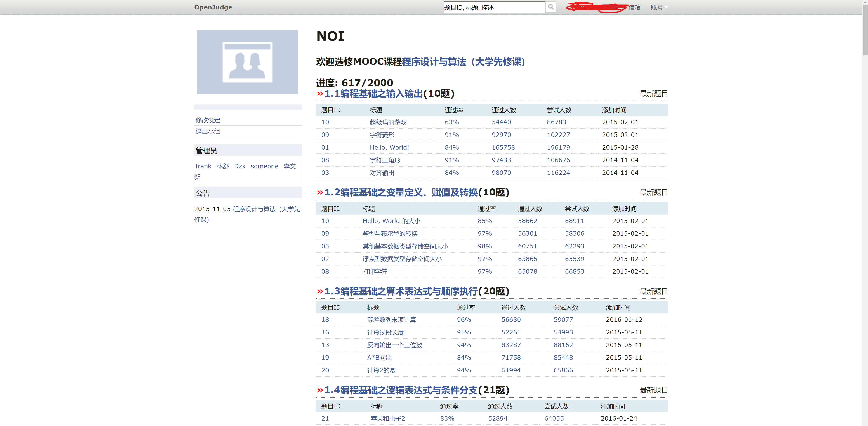
Task: Open 修改设定 settings link
Action: 208,120
